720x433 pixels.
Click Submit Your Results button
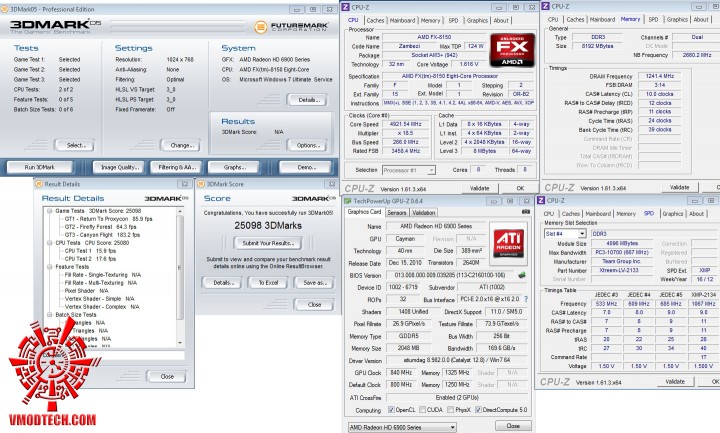click(x=268, y=243)
